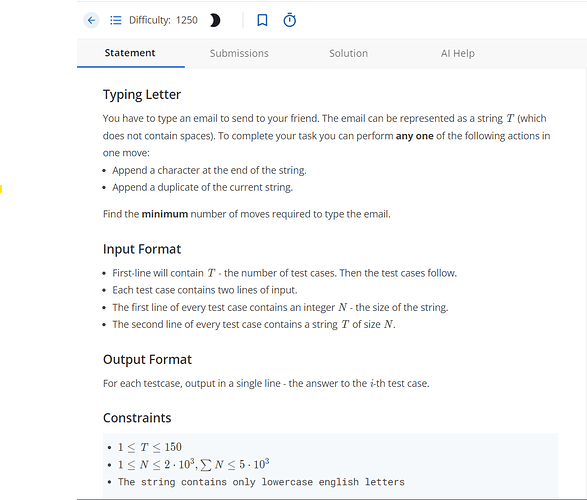This screenshot has height=500, width=587.
Task: Click the "Find the minimum number of moves" sentence
Action: pos(247,214)
